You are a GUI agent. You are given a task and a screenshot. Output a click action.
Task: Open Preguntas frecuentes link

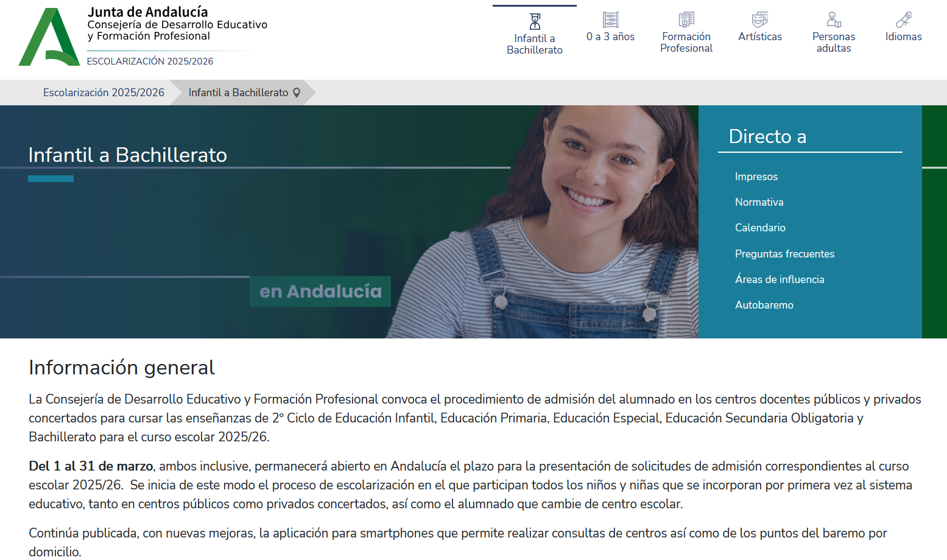pyautogui.click(x=784, y=254)
